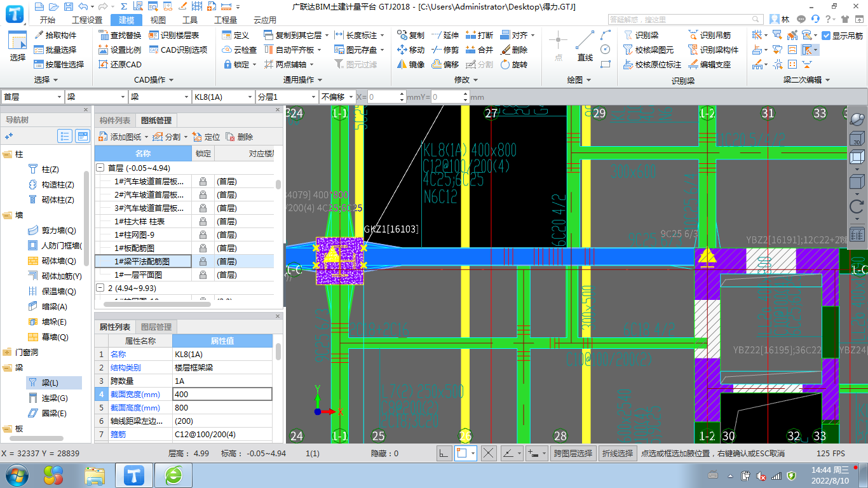Select the 批量选择 batch select tool
This screenshot has width=868, height=488.
[x=55, y=50]
